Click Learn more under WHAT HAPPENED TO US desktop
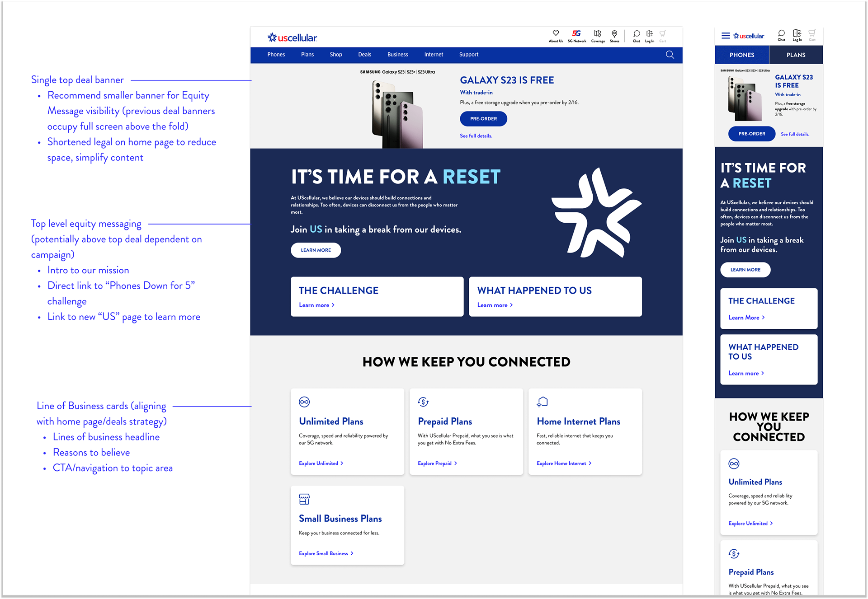The height and width of the screenshot is (599, 868). coord(495,305)
